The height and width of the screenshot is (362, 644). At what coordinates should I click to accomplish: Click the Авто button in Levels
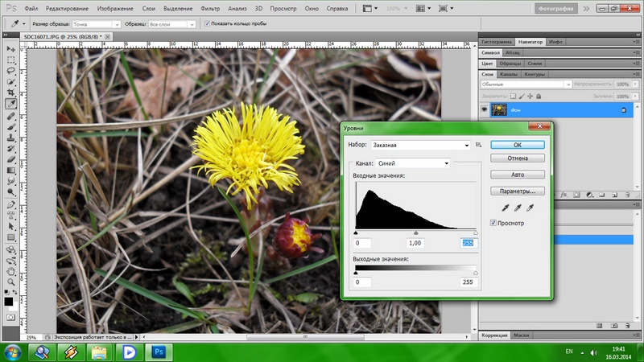click(518, 175)
